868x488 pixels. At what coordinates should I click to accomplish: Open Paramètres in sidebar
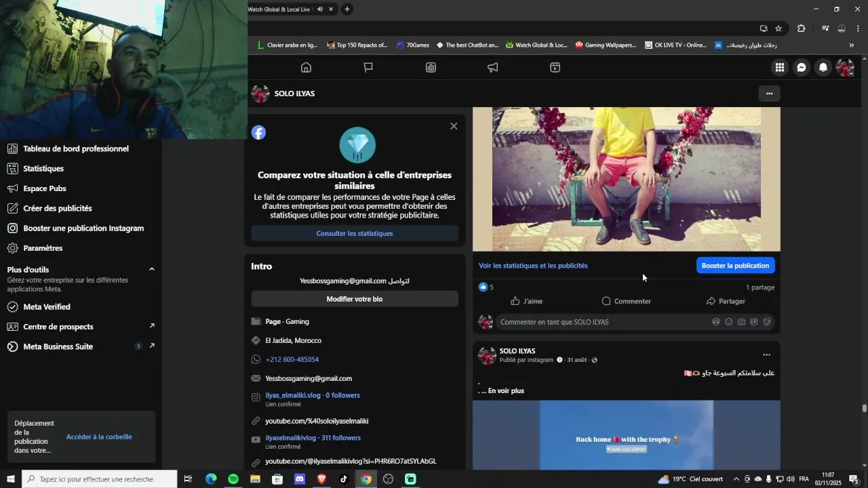tap(43, 249)
